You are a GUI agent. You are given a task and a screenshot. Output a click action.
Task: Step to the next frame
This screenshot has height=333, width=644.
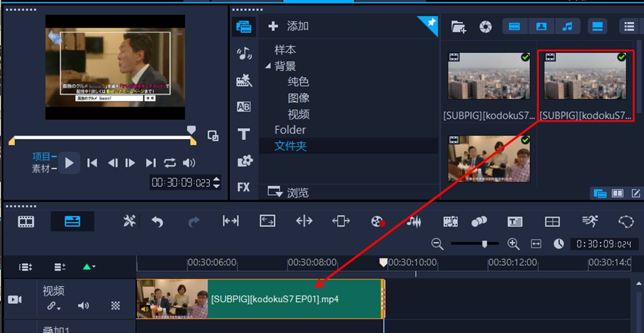130,163
